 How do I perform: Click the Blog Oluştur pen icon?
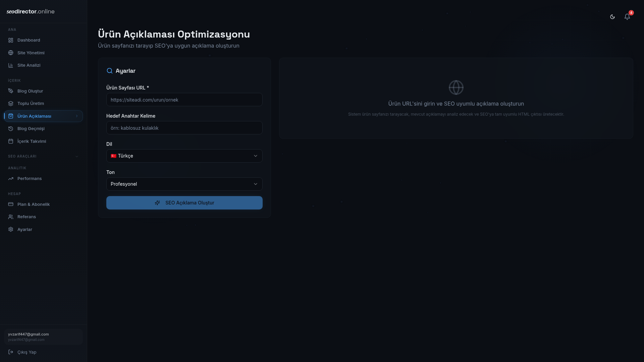[x=11, y=91]
